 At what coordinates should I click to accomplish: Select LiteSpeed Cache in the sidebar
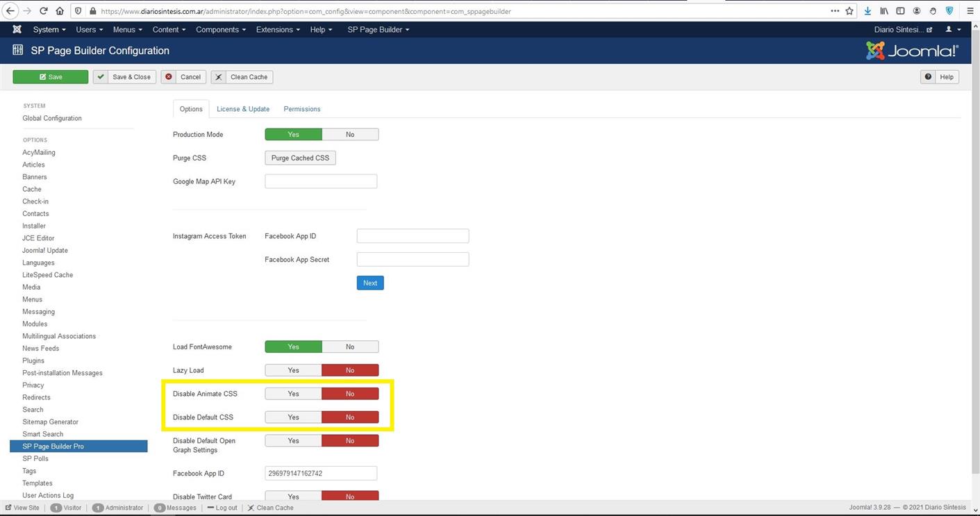(47, 275)
